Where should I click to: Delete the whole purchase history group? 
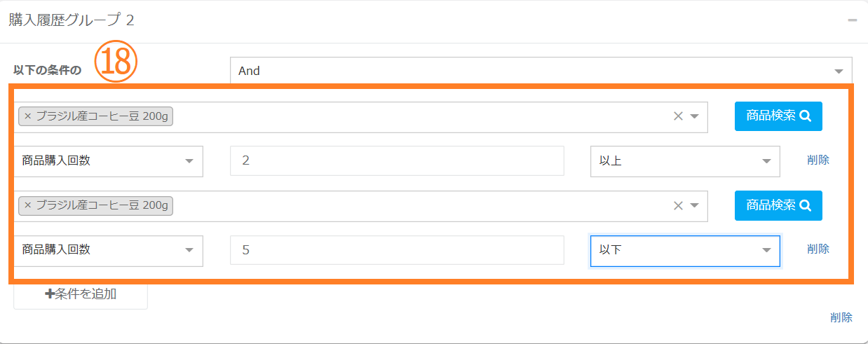pos(841,317)
